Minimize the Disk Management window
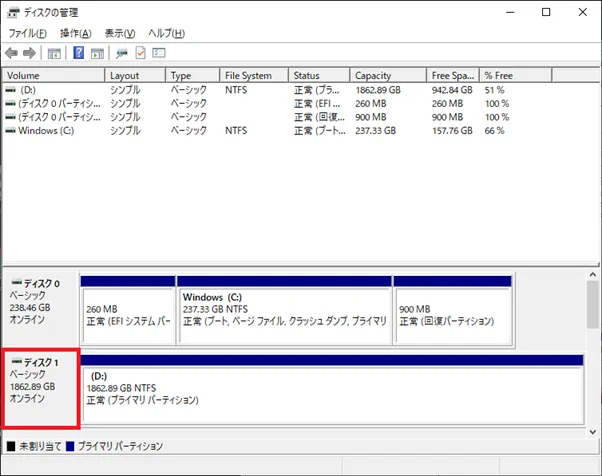The height and width of the screenshot is (476, 602). click(510, 12)
